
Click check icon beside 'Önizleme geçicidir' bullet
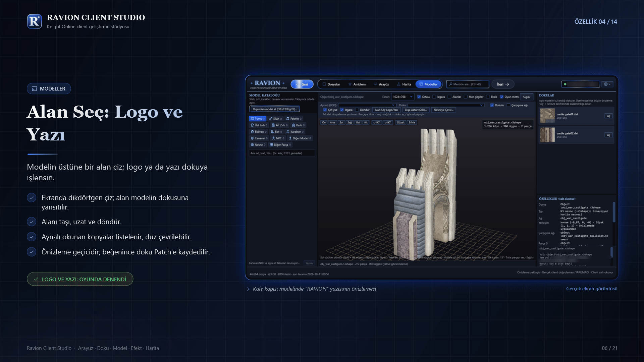pyautogui.click(x=32, y=252)
